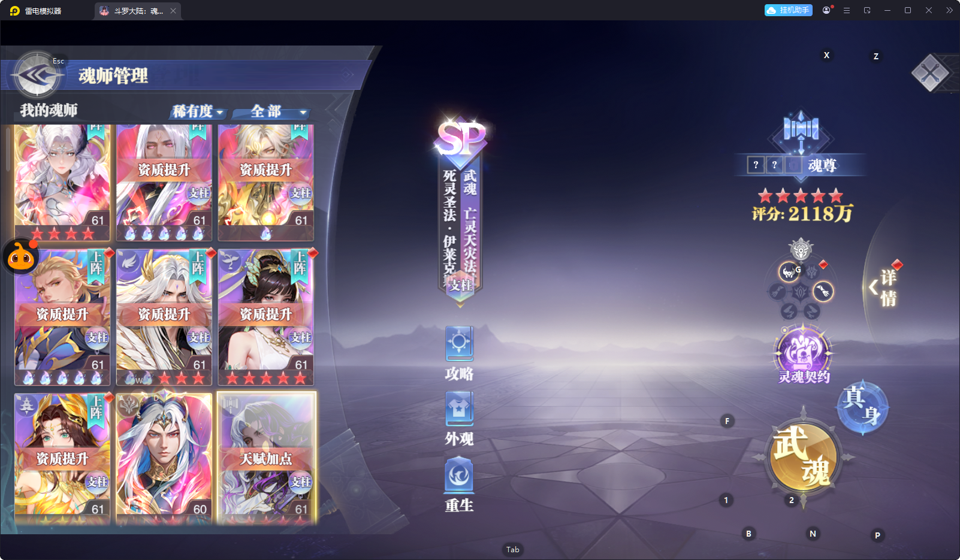Select the lower-right leg bone slot
The height and width of the screenshot is (560, 960).
coord(812,311)
